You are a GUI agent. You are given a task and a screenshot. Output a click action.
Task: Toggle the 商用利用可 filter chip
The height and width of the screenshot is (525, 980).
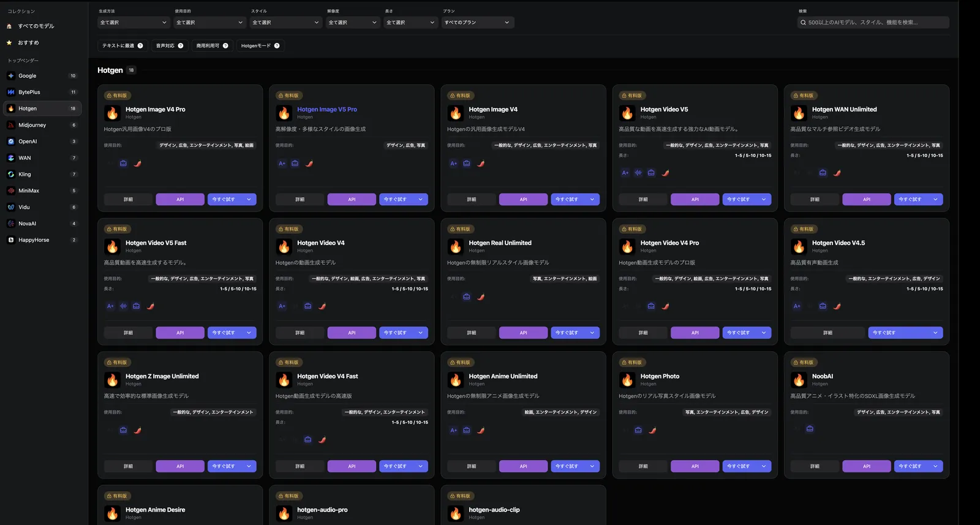(x=212, y=46)
